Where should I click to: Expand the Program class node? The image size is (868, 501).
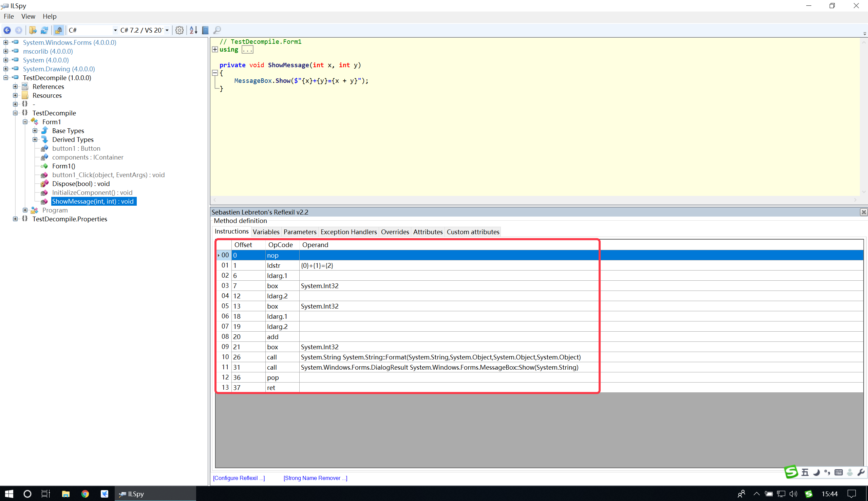25,210
